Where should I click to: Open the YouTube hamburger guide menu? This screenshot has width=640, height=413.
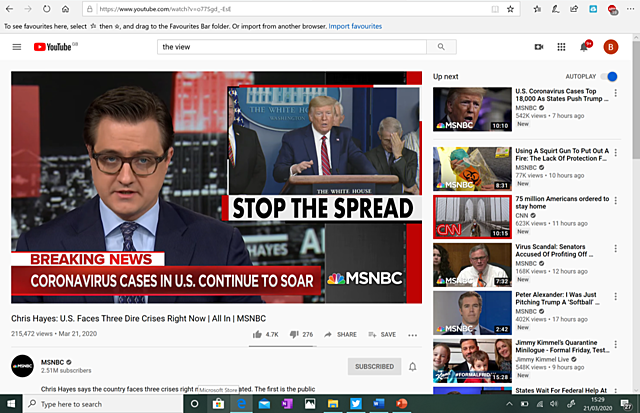[x=17, y=47]
